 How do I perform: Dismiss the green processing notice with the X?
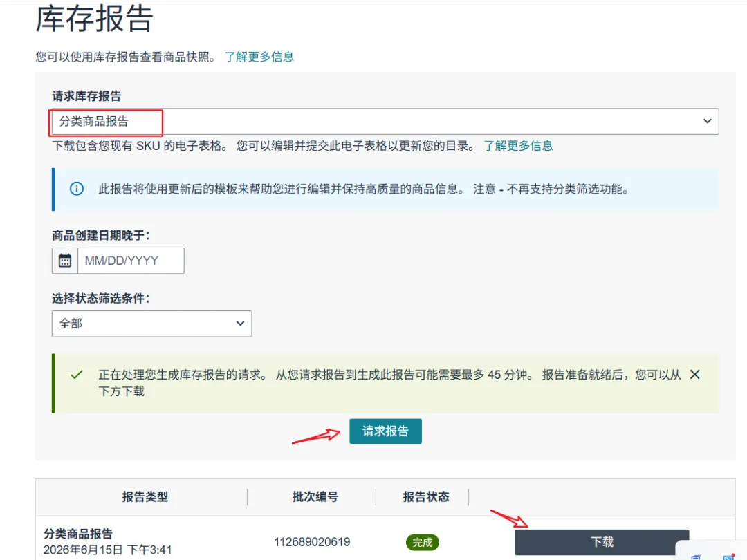[694, 375]
